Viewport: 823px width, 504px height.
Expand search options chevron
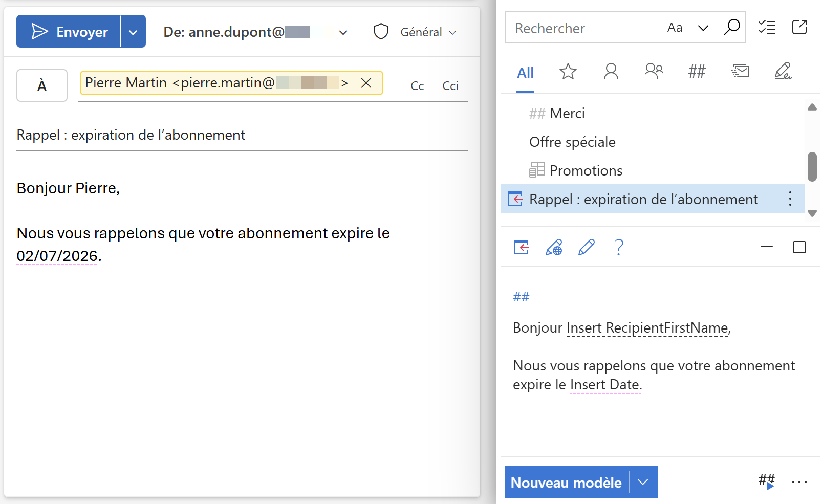coord(703,28)
